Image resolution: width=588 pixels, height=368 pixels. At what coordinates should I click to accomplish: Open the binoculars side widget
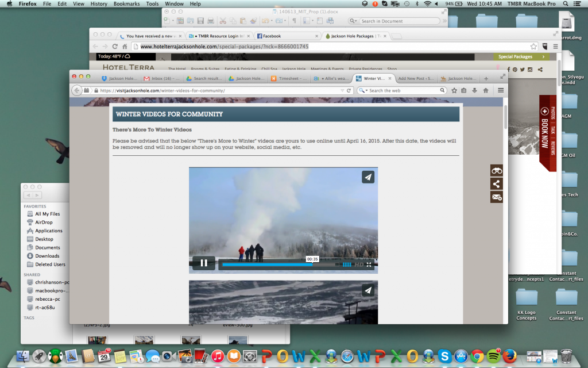(497, 171)
